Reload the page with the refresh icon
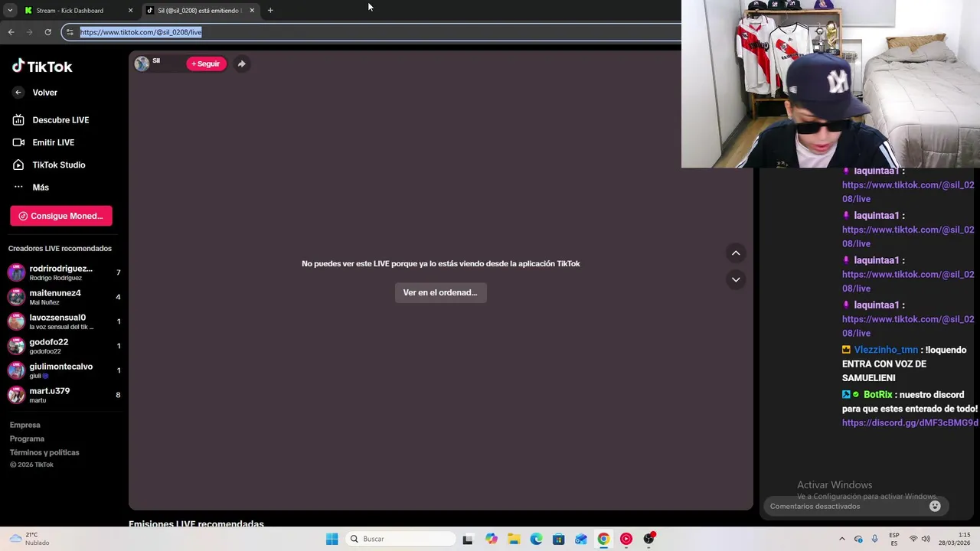 pos(47,32)
